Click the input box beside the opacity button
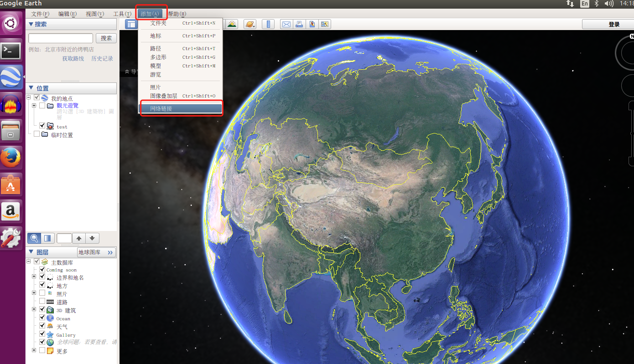 (x=64, y=238)
